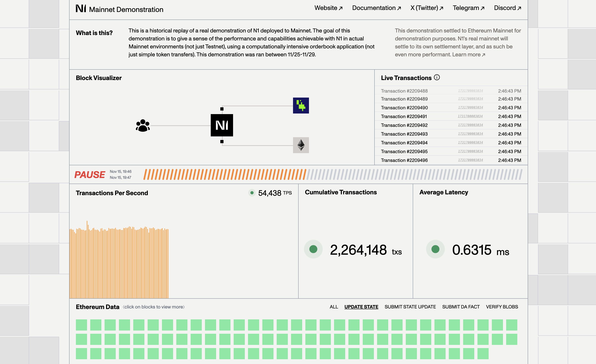Click the 2,264,148 txs cumulative value

pos(366,250)
